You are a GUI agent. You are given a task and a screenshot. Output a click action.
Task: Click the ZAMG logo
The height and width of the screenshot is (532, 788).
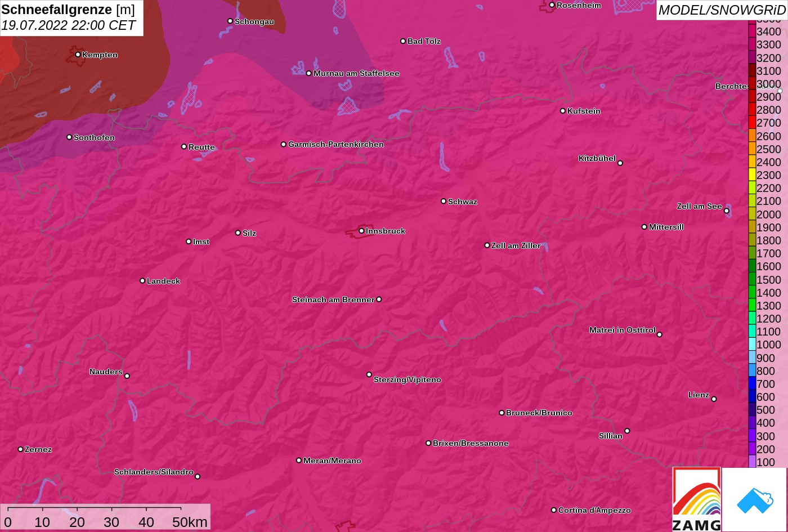(697, 499)
